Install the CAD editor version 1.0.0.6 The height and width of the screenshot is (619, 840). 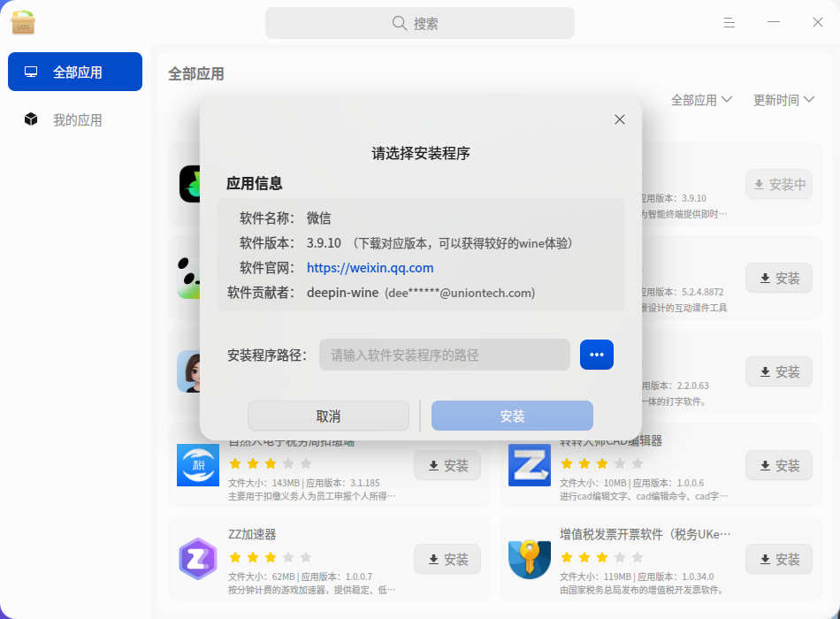coord(779,465)
